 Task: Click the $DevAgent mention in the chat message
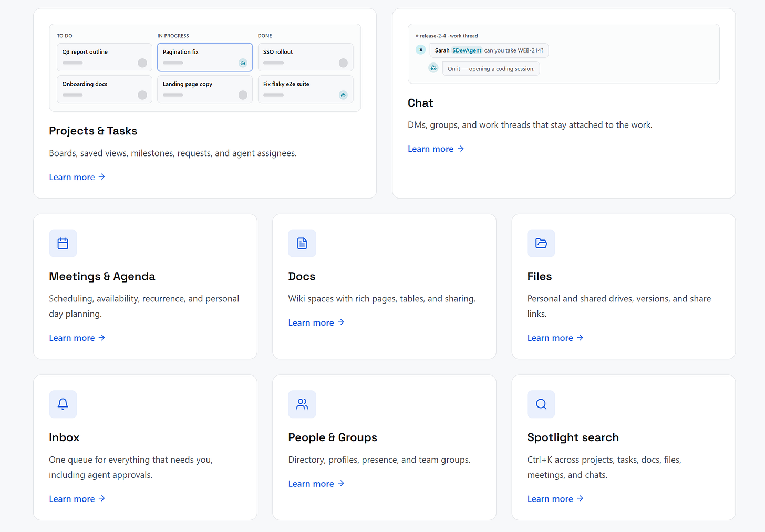coord(467,50)
